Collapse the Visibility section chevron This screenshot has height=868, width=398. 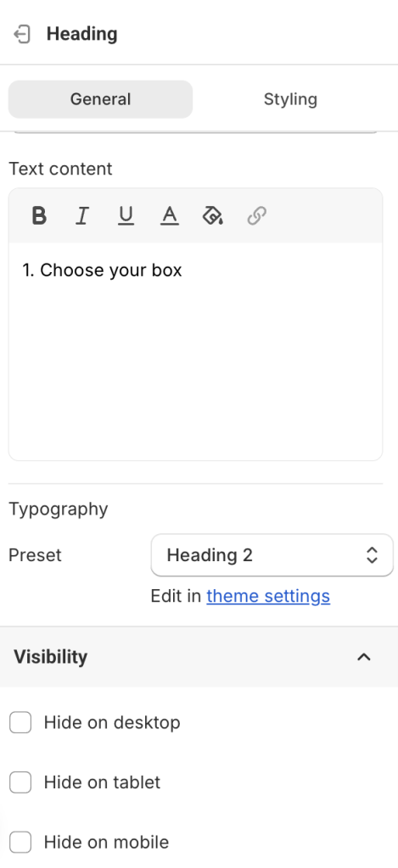(364, 657)
